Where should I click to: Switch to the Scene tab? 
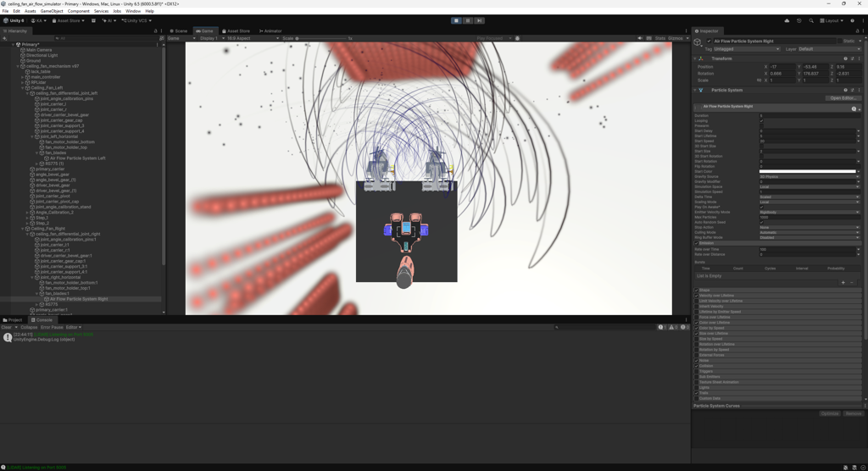click(x=179, y=31)
